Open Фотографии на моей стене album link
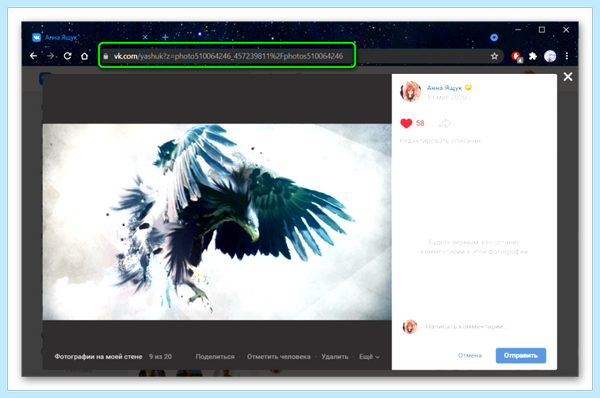Screen dimensions: 600x398 pyautogui.click(x=98, y=356)
